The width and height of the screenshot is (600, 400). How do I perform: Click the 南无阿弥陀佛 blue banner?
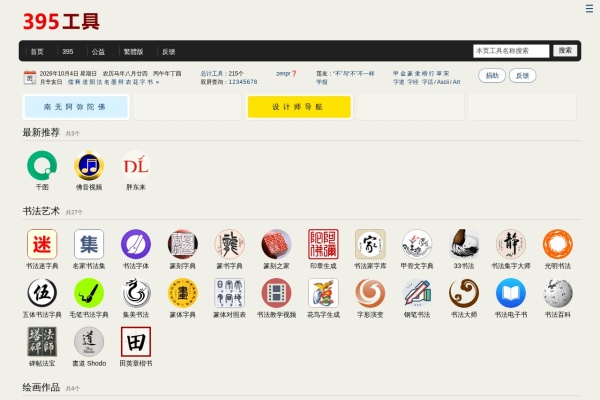pyautogui.click(x=76, y=107)
